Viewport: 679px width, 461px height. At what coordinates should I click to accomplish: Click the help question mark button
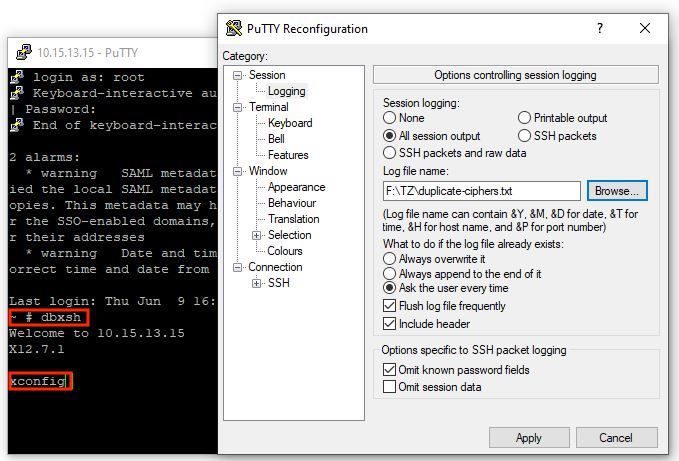point(600,28)
